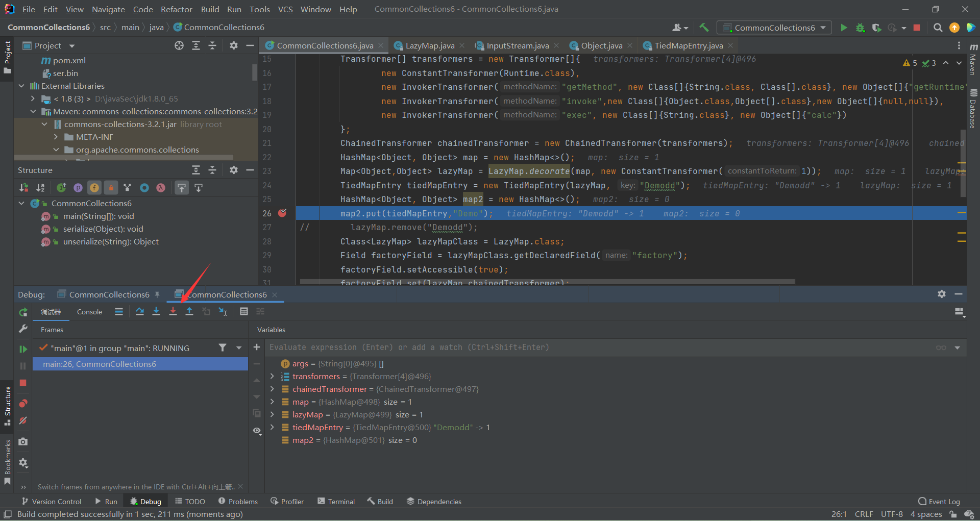Collapse the External Libraries node

(x=21, y=86)
